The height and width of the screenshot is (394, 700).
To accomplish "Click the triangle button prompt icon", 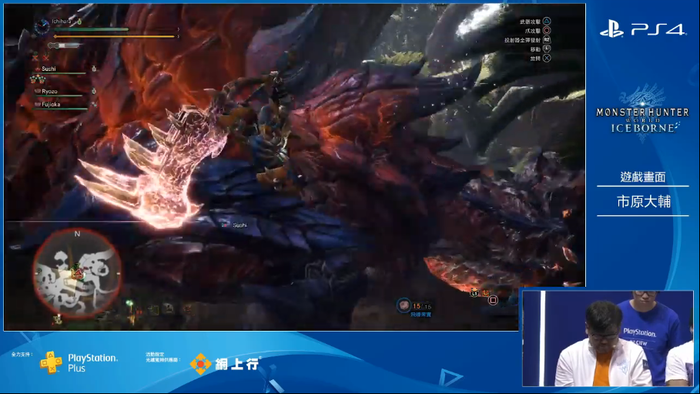I will [547, 21].
